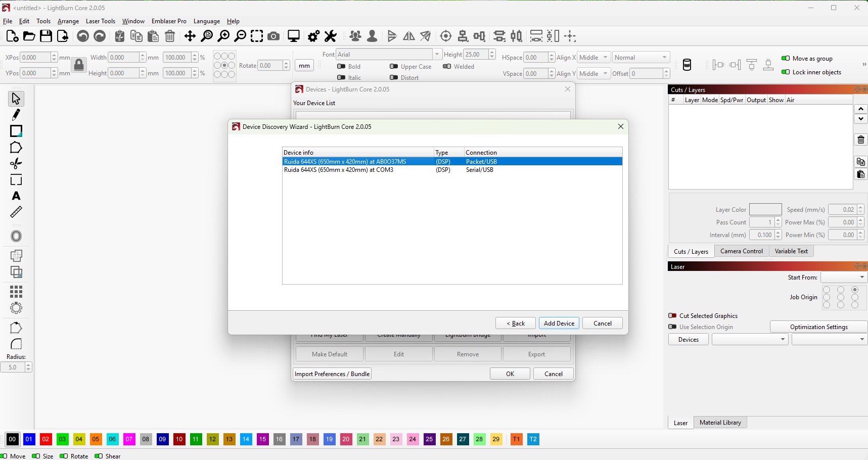Open a file using the folder icon
Image resolution: width=868 pixels, height=460 pixels.
coord(29,36)
